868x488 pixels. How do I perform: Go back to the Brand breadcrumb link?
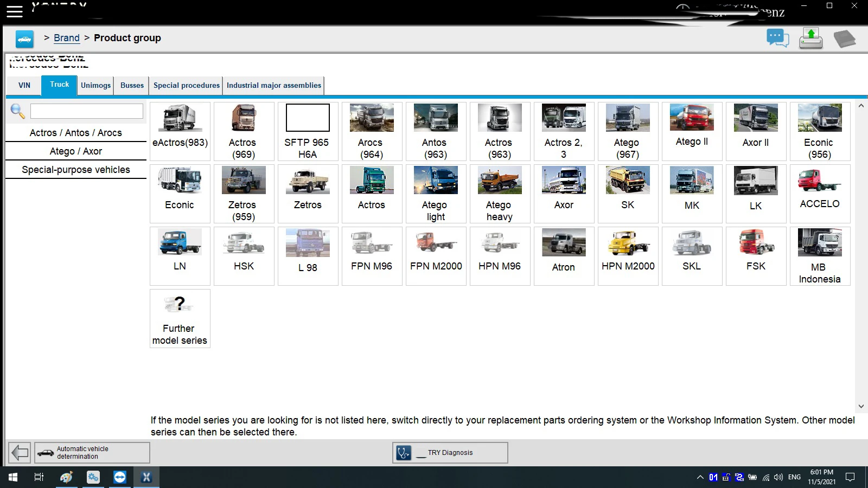coord(67,38)
